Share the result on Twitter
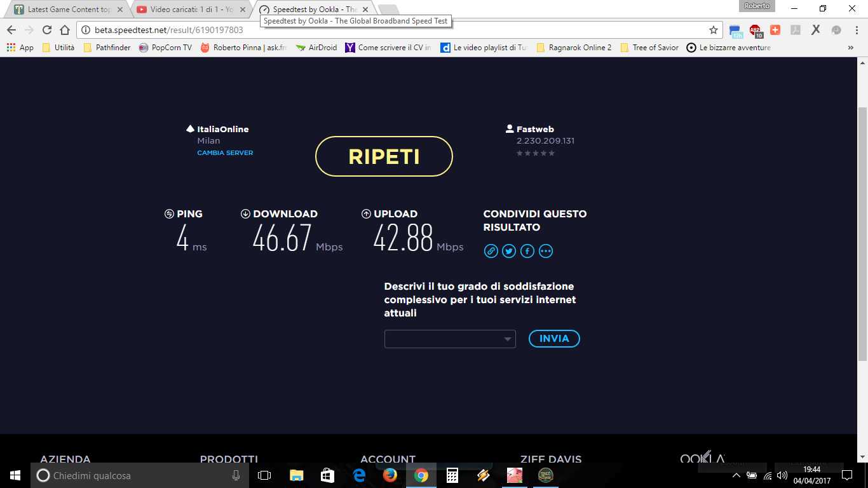 click(x=509, y=251)
